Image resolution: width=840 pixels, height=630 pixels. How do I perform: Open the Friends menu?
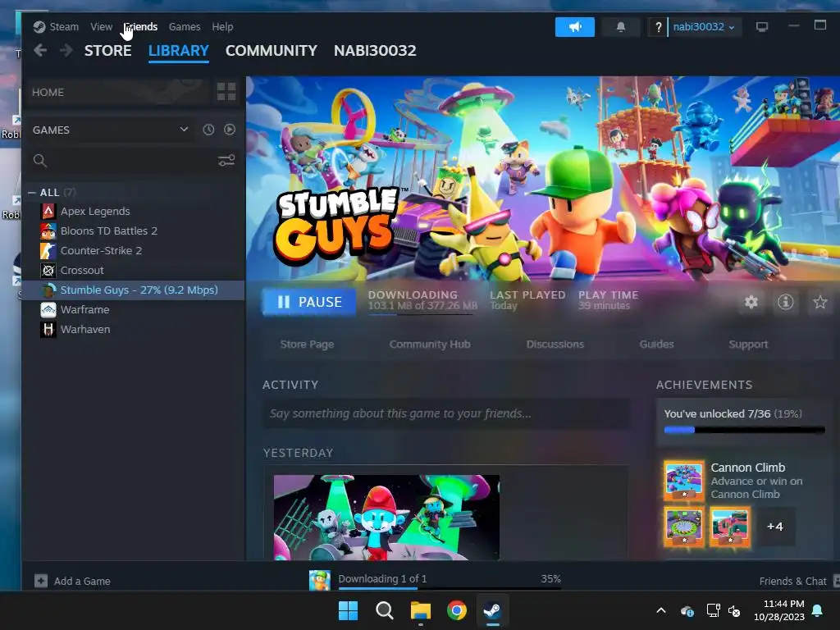(141, 27)
